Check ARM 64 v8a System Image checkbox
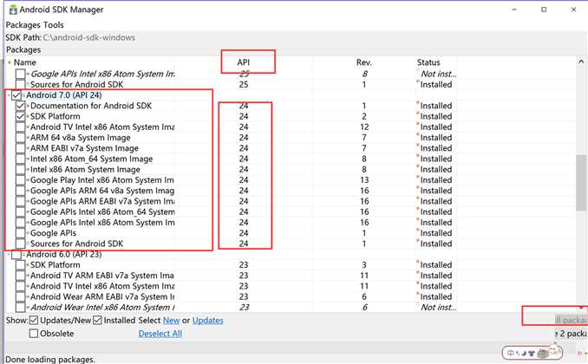 pyautogui.click(x=21, y=138)
